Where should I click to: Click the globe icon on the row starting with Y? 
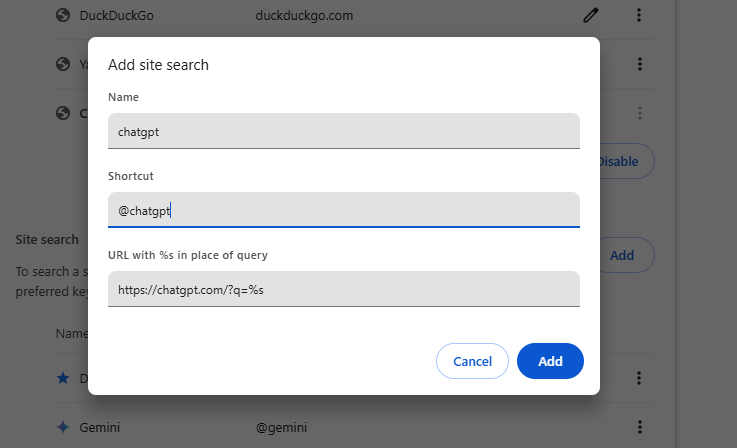63,64
